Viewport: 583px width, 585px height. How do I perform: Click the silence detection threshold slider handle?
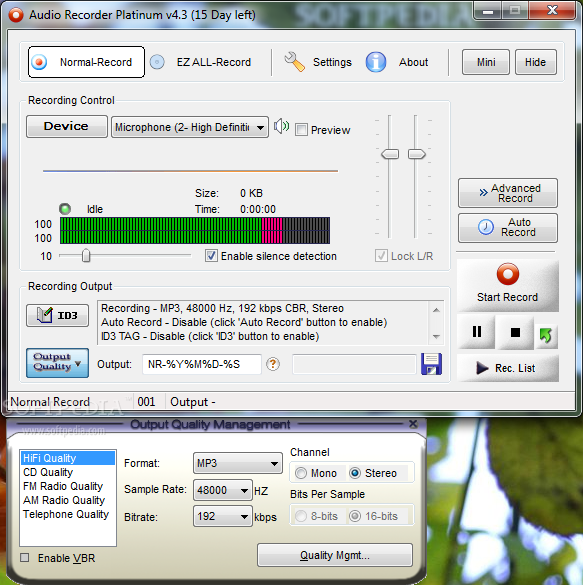tap(86, 256)
